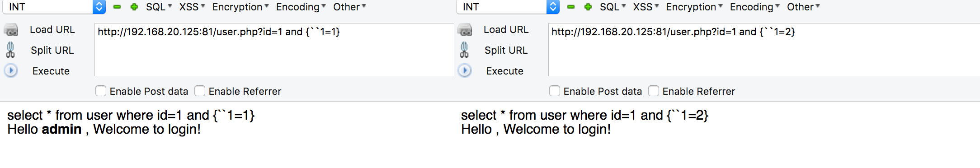
Task: Open the INT dropdown in left HackBar
Action: coord(54,7)
